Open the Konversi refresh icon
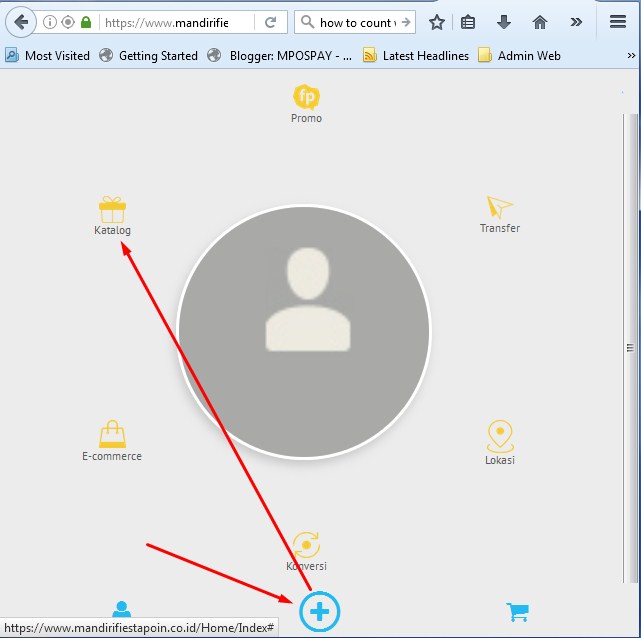This screenshot has width=641, height=638. coord(306,545)
